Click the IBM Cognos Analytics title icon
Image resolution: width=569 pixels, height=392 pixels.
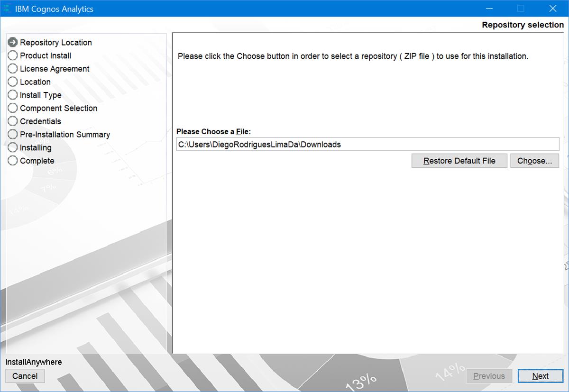[x=8, y=9]
